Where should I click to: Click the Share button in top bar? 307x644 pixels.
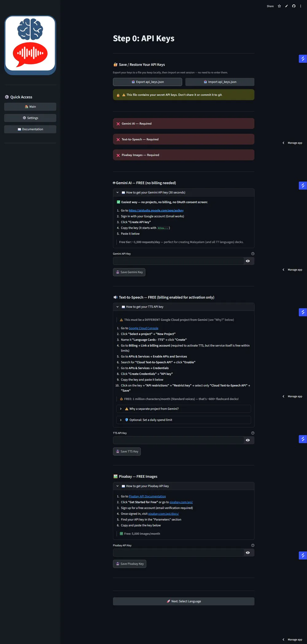(x=270, y=6)
